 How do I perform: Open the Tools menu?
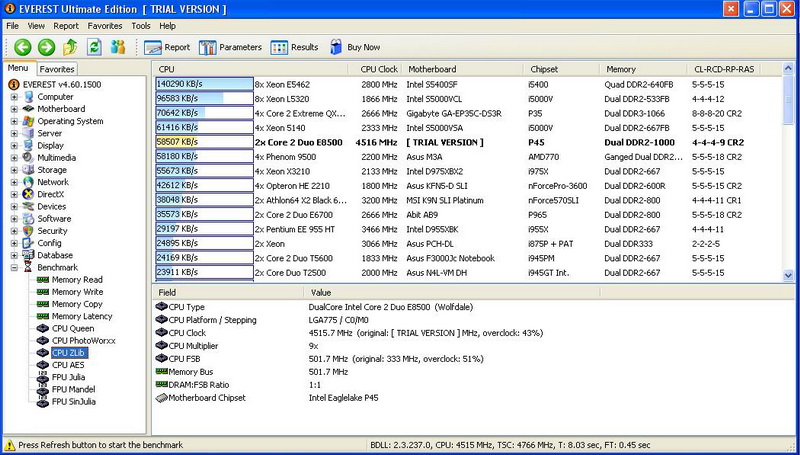pos(141,26)
